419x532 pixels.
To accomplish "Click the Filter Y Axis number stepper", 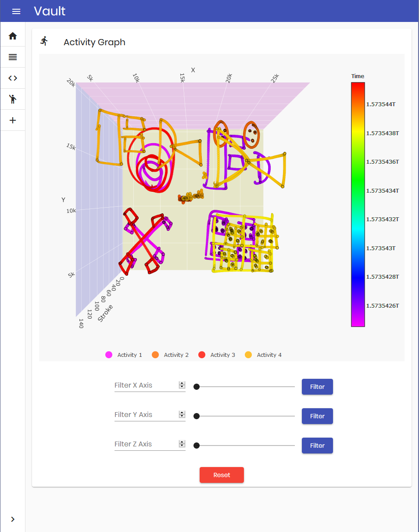I will [x=182, y=415].
